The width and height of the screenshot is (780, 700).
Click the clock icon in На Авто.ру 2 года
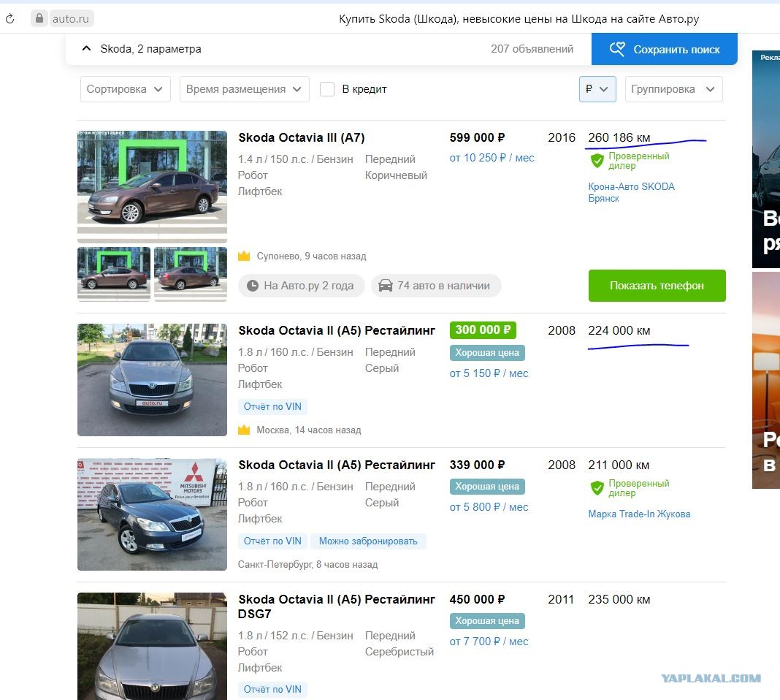(x=253, y=286)
